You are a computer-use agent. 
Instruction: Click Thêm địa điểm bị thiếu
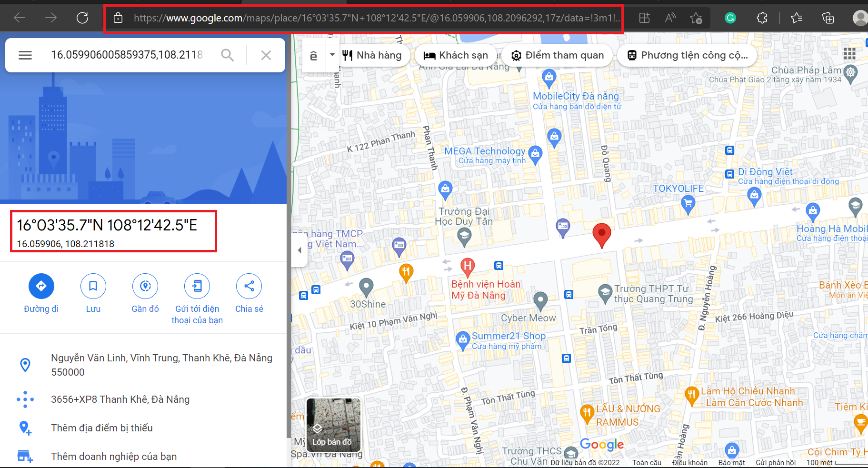[x=144, y=428]
